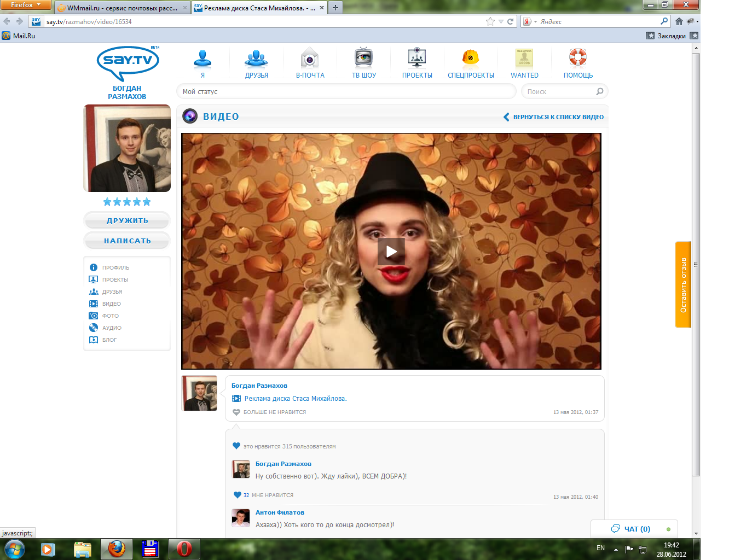Click the ПРОФИЛЬ info icon in sidebar
Viewport: 729px width, 560px height.
(x=93, y=267)
